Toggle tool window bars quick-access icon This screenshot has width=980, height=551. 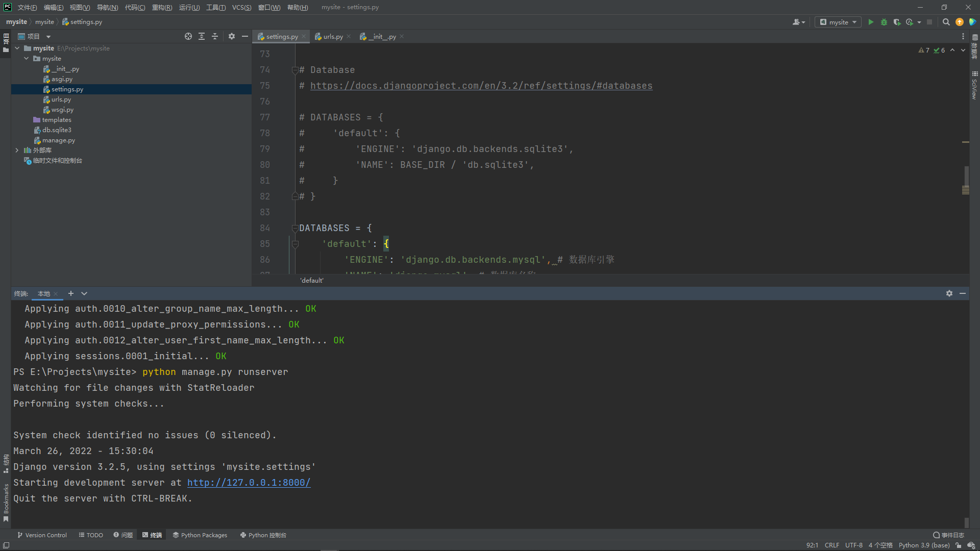(x=6, y=545)
